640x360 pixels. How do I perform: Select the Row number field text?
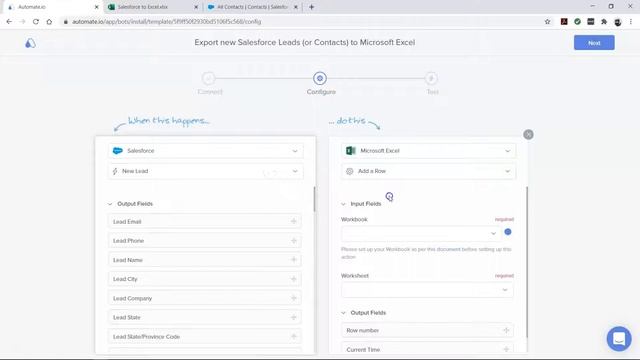coord(362,330)
